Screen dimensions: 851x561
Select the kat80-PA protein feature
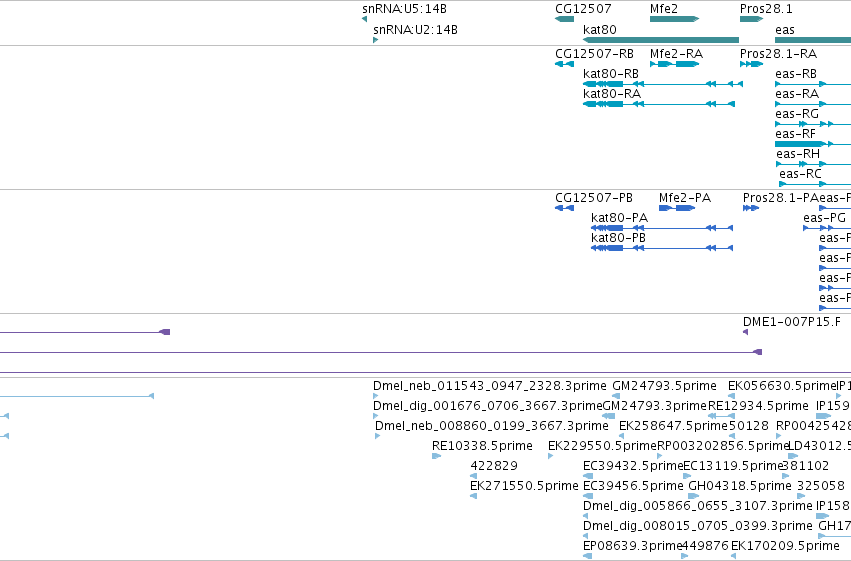pyautogui.click(x=662, y=228)
